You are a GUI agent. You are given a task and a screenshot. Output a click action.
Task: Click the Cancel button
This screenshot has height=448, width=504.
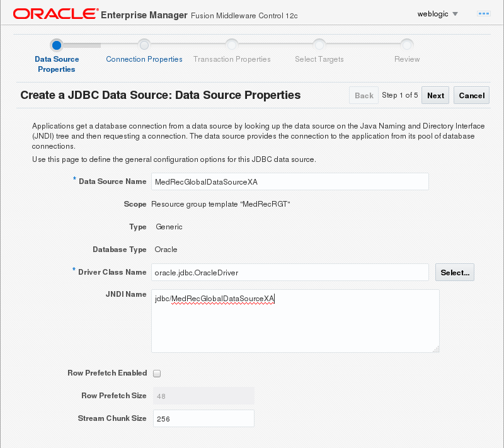471,95
